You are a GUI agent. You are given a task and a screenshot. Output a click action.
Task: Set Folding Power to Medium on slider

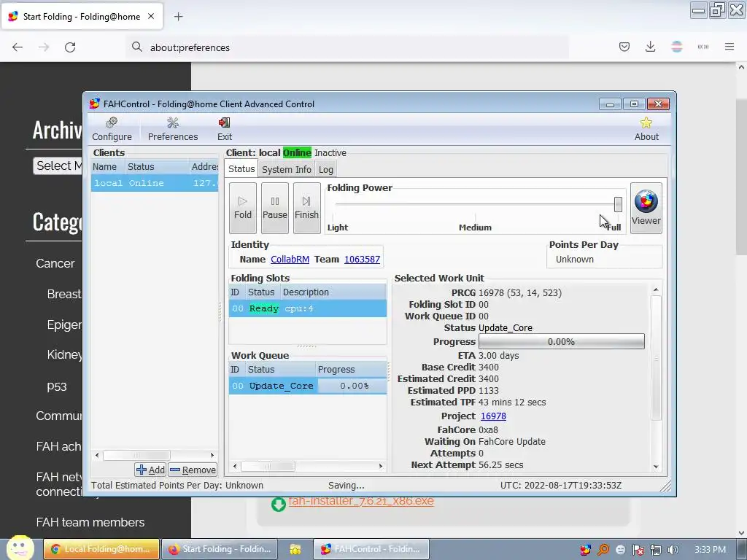click(475, 204)
